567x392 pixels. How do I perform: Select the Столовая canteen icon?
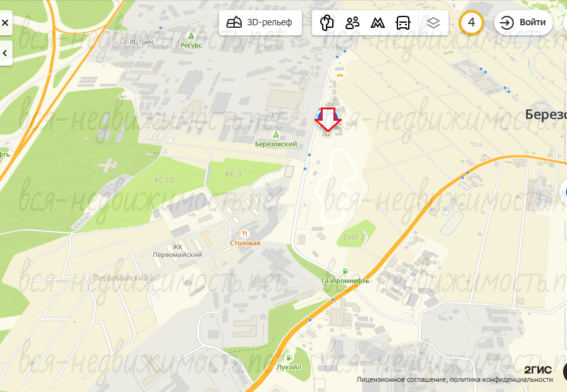(245, 234)
